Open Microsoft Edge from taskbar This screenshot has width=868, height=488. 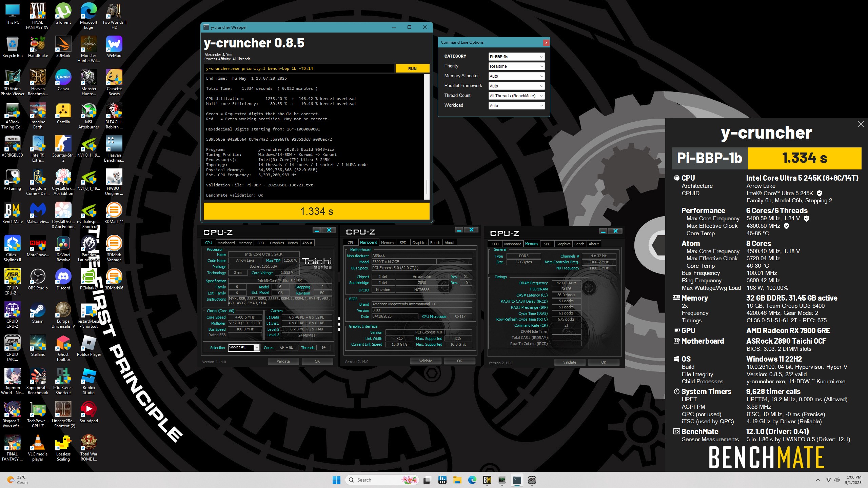[472, 480]
